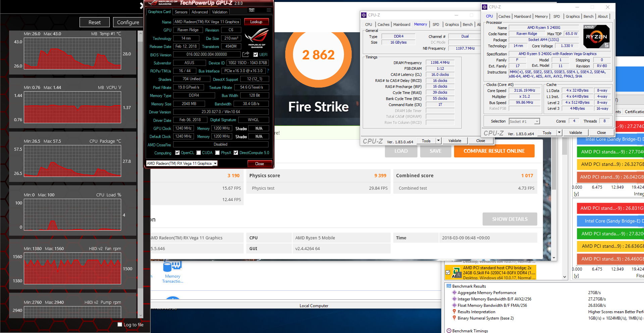644x333 pixels.
Task: Click the Aggregate Memory Performance result row
Action: click(545, 292)
